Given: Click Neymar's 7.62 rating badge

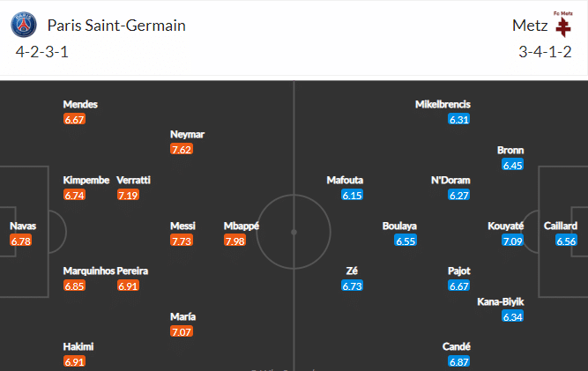Looking at the screenshot, I should [x=182, y=149].
